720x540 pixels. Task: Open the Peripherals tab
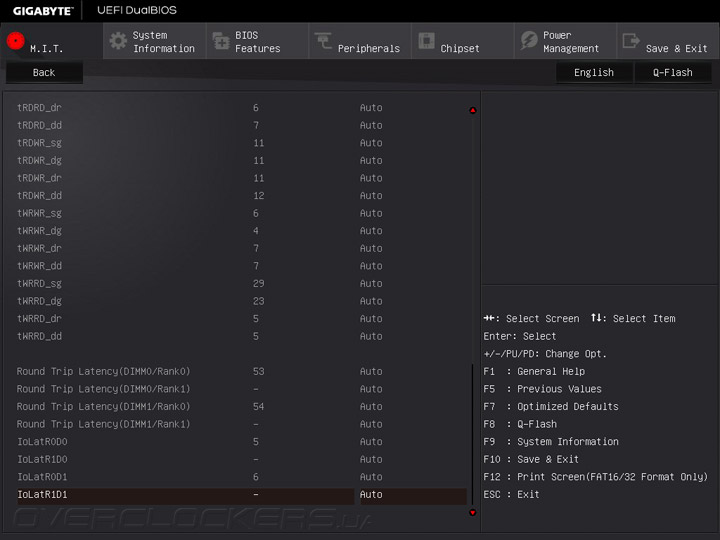(368, 48)
